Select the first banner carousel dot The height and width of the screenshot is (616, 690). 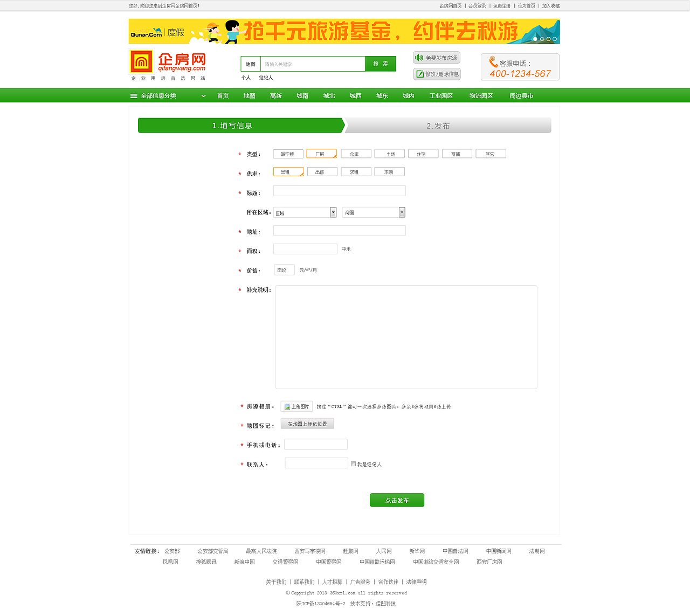pos(535,39)
